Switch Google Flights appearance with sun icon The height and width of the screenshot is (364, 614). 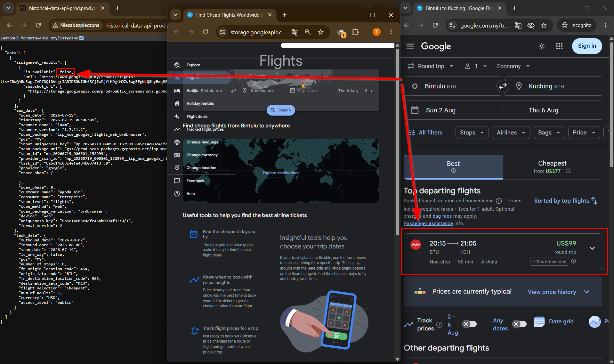[x=542, y=46]
